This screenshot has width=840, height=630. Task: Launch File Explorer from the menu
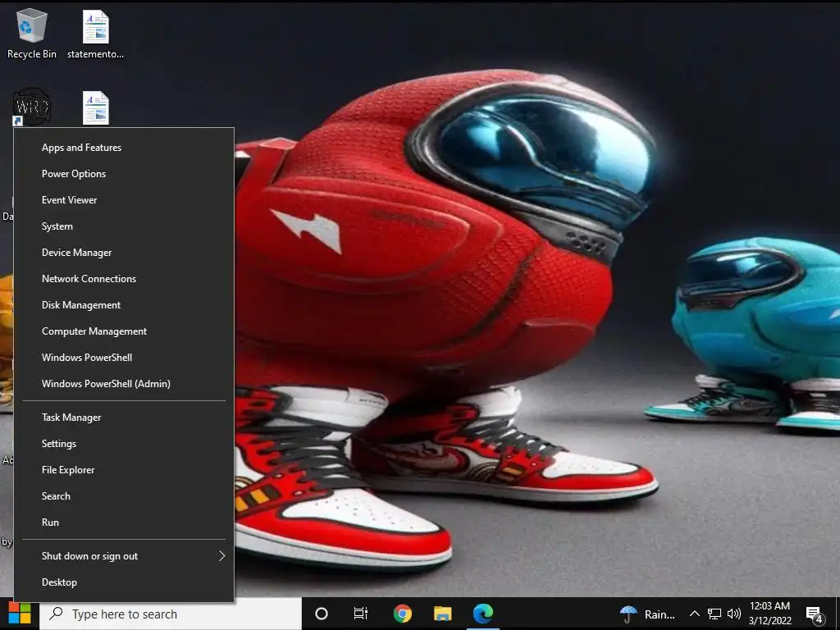[124, 470]
